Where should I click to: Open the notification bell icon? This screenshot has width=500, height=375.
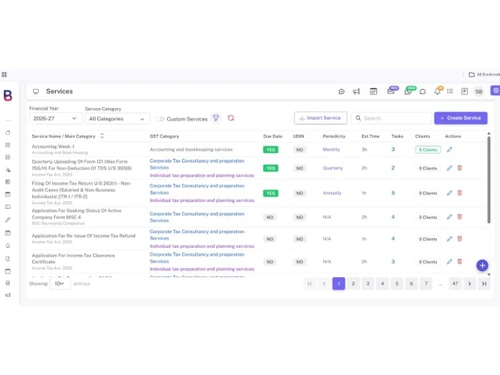(x=438, y=91)
